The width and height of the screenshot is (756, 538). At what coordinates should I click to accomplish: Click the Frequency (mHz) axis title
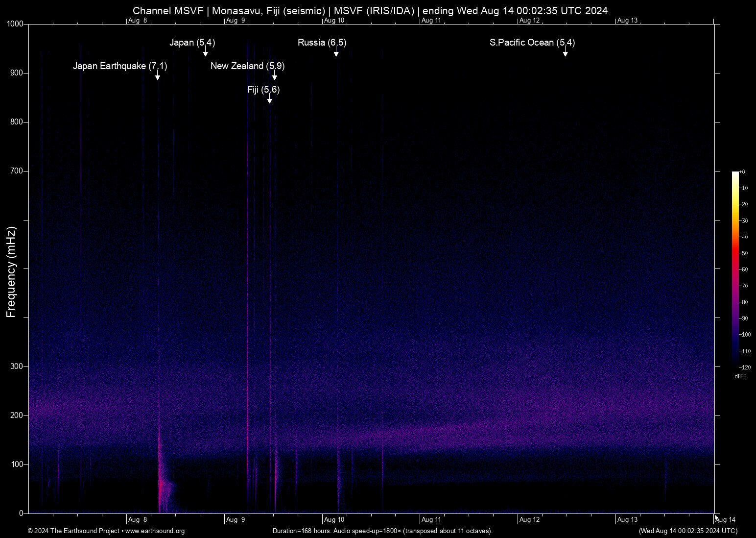[x=11, y=272]
